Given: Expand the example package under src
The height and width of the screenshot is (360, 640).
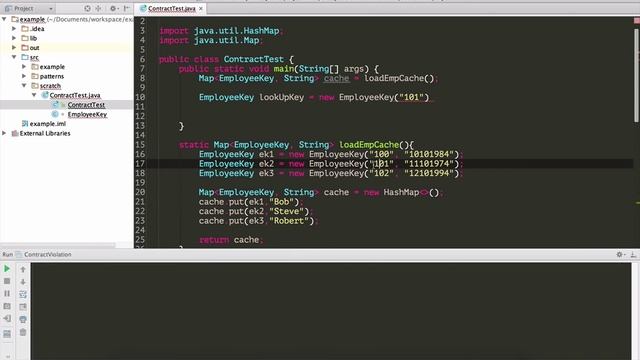Looking at the screenshot, I should click(24, 67).
